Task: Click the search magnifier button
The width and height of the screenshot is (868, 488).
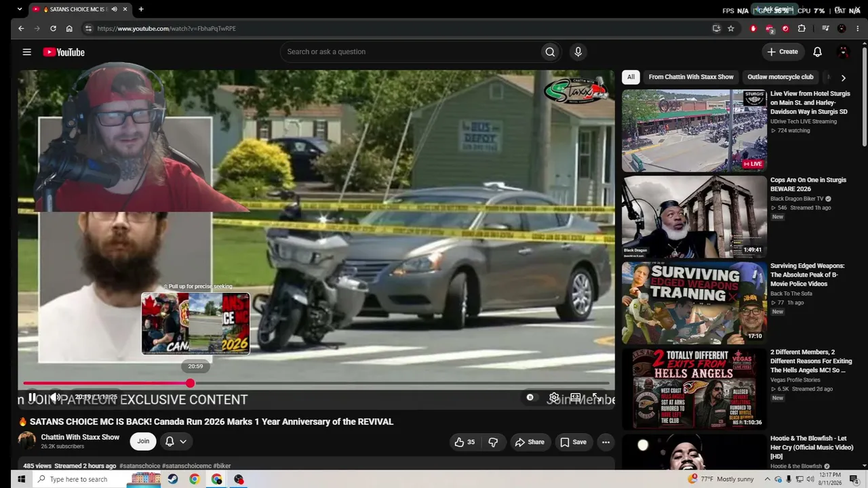Action: pyautogui.click(x=550, y=52)
